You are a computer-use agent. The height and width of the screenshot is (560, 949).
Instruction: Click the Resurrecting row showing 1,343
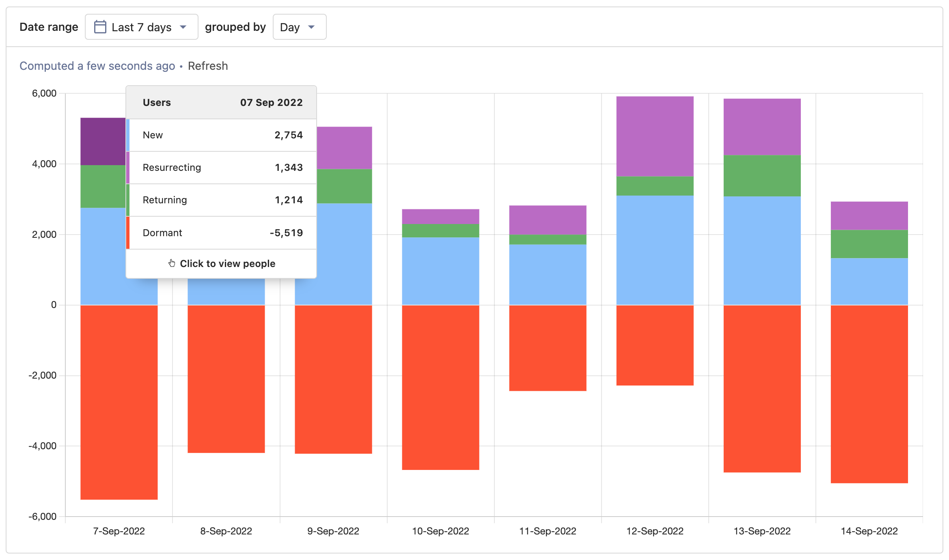click(x=222, y=167)
